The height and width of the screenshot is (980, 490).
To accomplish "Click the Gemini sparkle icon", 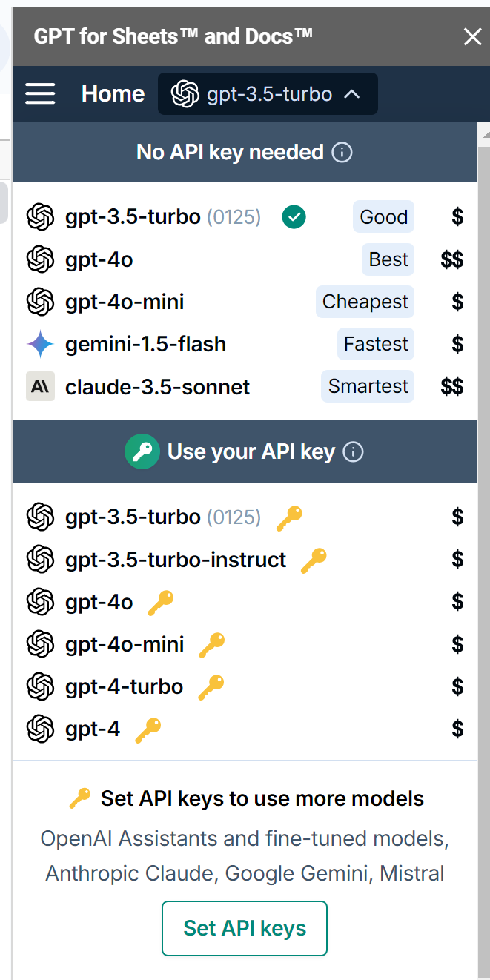I will (40, 344).
